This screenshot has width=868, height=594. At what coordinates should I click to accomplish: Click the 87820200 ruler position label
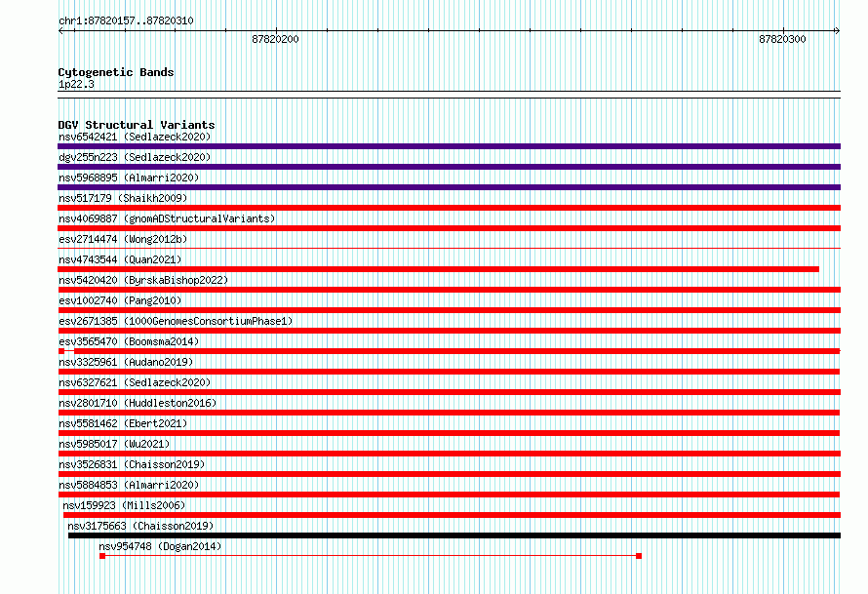pos(275,39)
